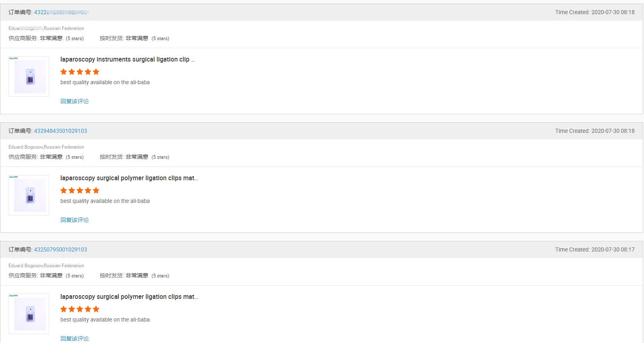Image resolution: width=644 pixels, height=343 pixels.
Task: Reply to the second review comment
Action: 75,220
